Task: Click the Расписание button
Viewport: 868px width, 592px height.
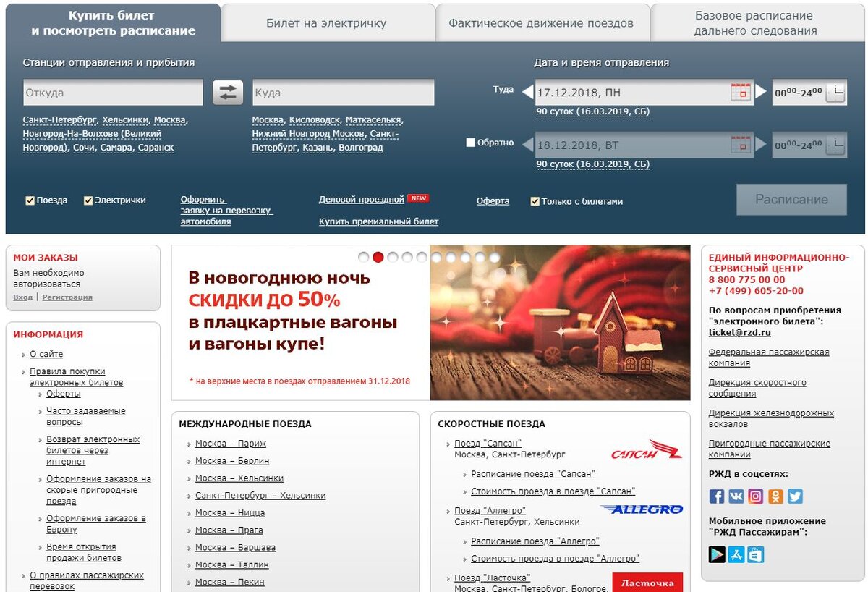Action: pyautogui.click(x=791, y=200)
